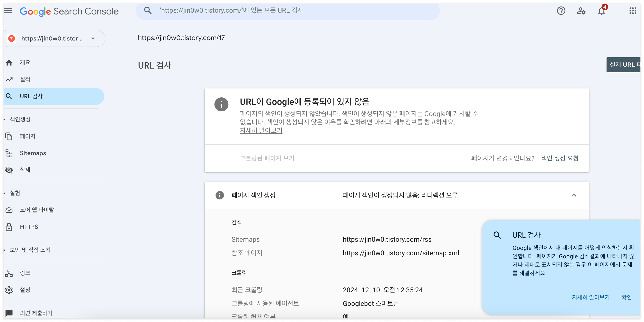Click the 실제 URL test button
644x322 pixels.
coord(624,65)
